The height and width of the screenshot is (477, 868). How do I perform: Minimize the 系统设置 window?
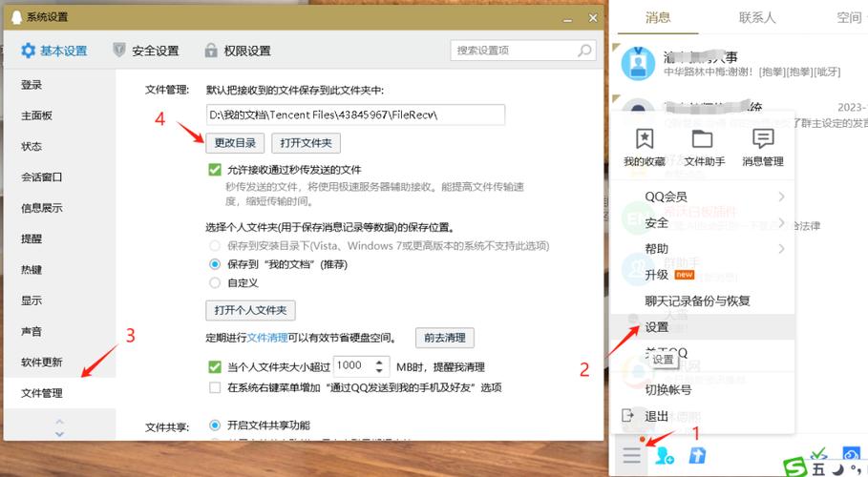tap(567, 19)
